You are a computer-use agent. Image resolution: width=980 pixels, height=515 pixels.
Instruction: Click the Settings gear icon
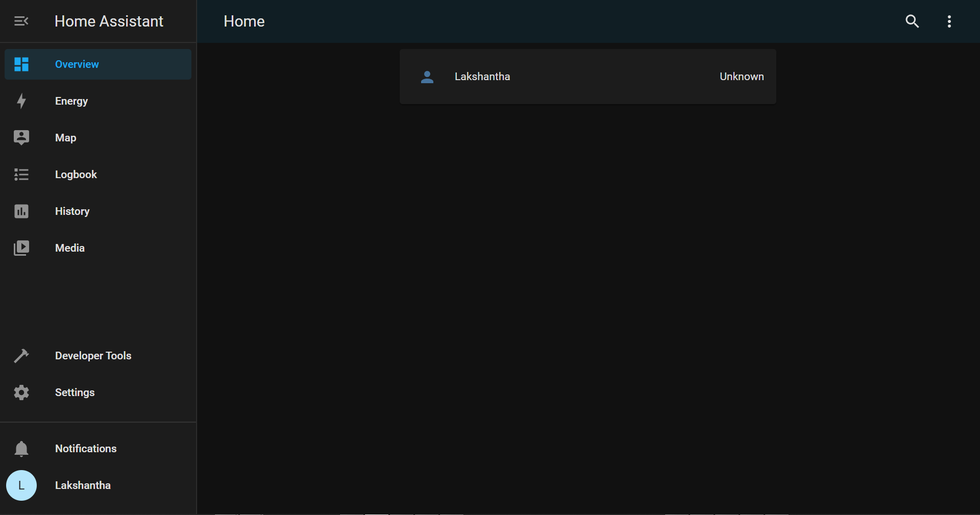click(21, 393)
